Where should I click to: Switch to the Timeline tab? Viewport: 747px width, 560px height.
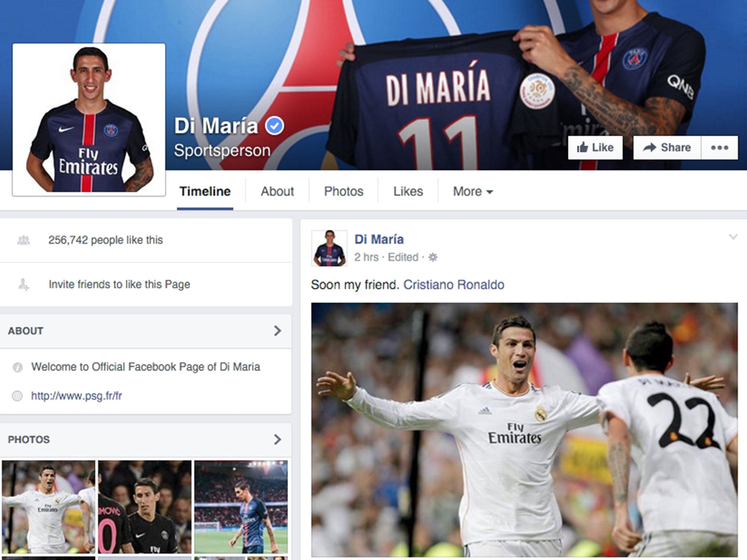[205, 192]
